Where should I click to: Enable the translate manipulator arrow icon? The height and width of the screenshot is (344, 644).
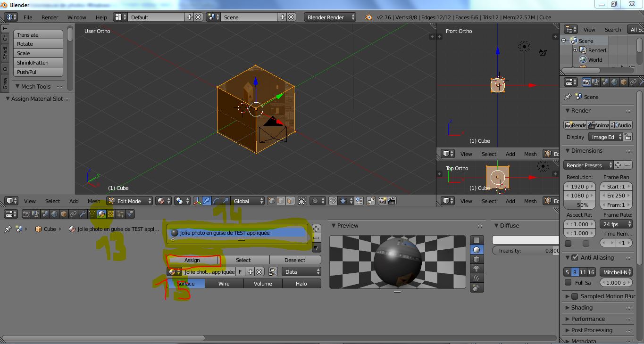207,201
